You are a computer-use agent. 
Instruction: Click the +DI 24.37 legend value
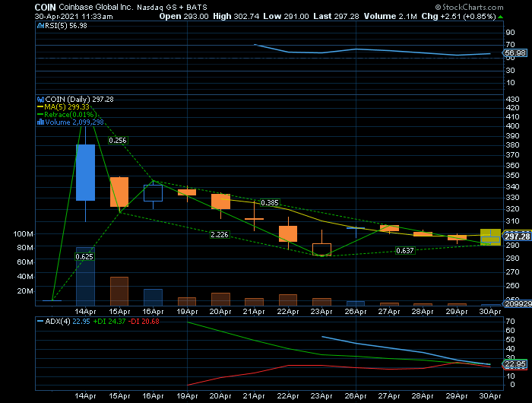(109, 322)
